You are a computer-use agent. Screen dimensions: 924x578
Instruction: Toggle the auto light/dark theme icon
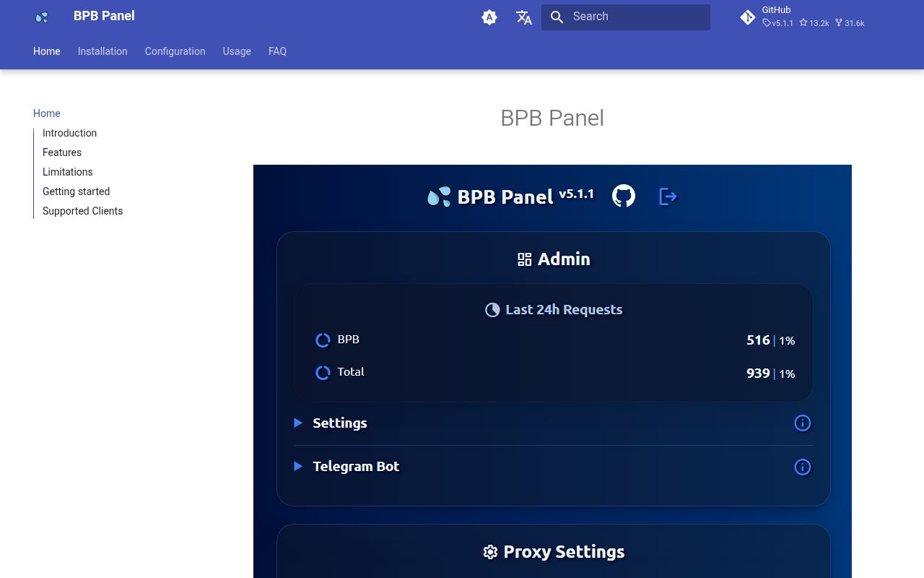pyautogui.click(x=489, y=17)
